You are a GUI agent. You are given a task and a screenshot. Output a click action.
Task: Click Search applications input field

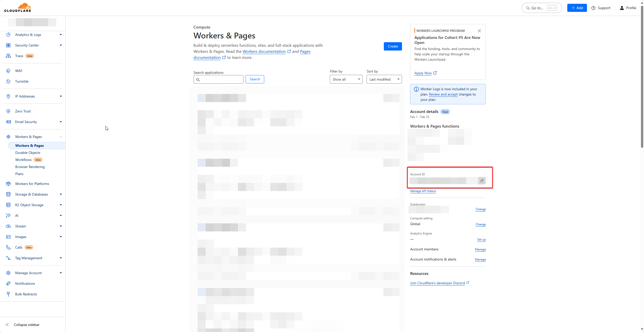[219, 79]
